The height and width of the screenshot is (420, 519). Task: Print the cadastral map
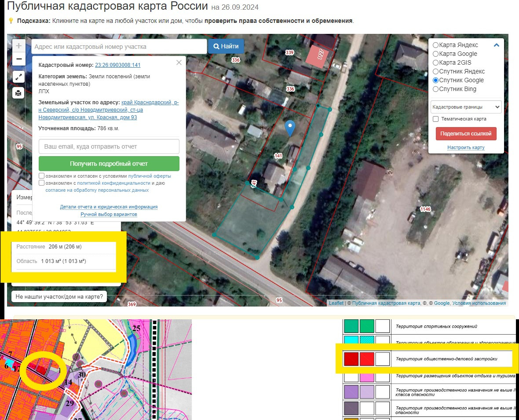coord(18,93)
